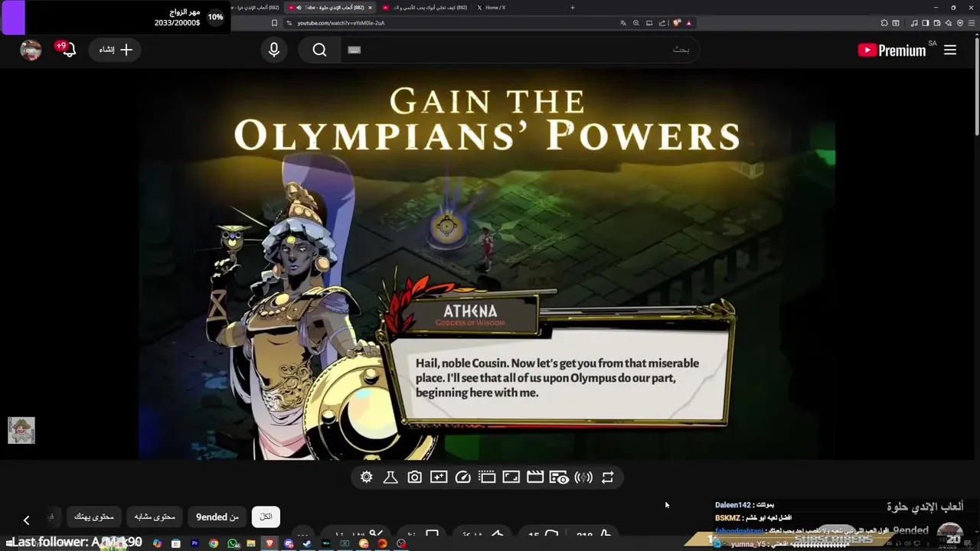The width and height of the screenshot is (980, 551).
Task: Open the YouTube account avatar menu
Action: pos(31,50)
